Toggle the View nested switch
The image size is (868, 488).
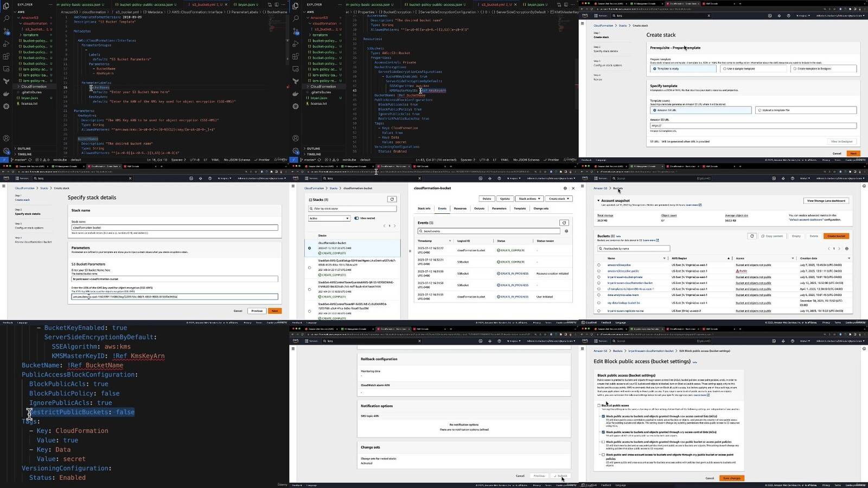point(356,218)
